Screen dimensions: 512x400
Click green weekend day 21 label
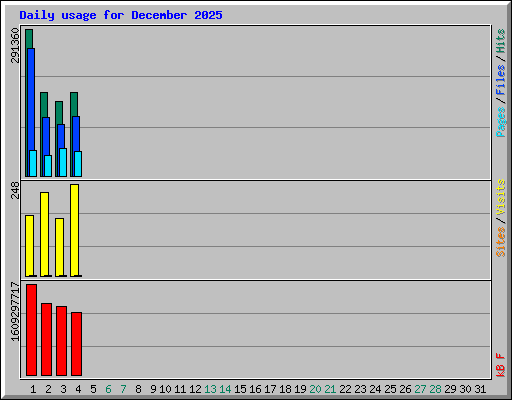pos(330,389)
